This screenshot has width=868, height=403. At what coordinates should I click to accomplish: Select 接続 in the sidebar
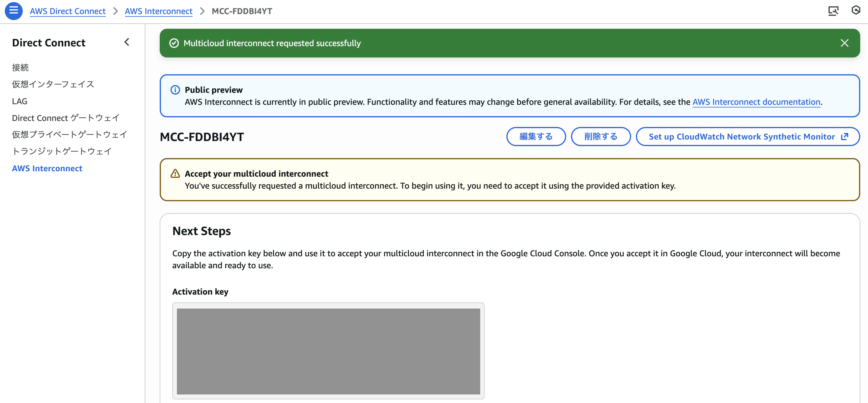pos(20,67)
